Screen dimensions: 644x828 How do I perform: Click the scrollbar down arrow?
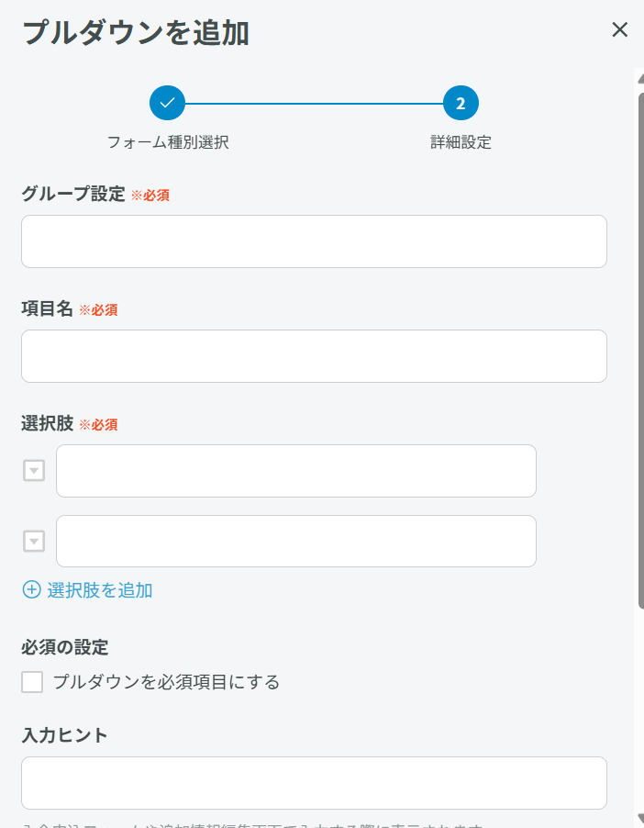pyautogui.click(x=639, y=817)
